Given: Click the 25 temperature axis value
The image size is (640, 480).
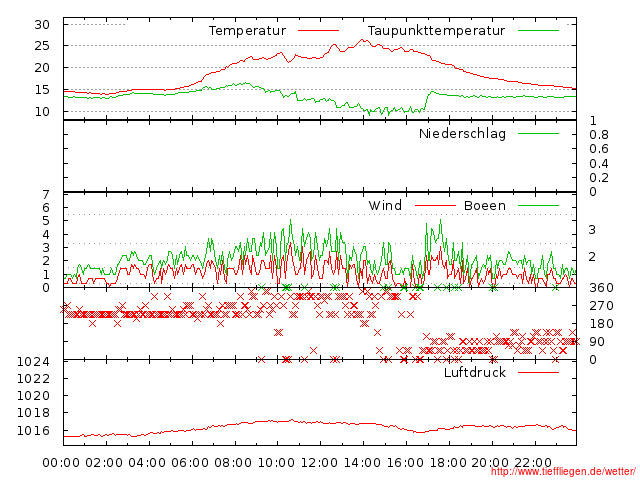Looking at the screenshot, I should point(42,46).
